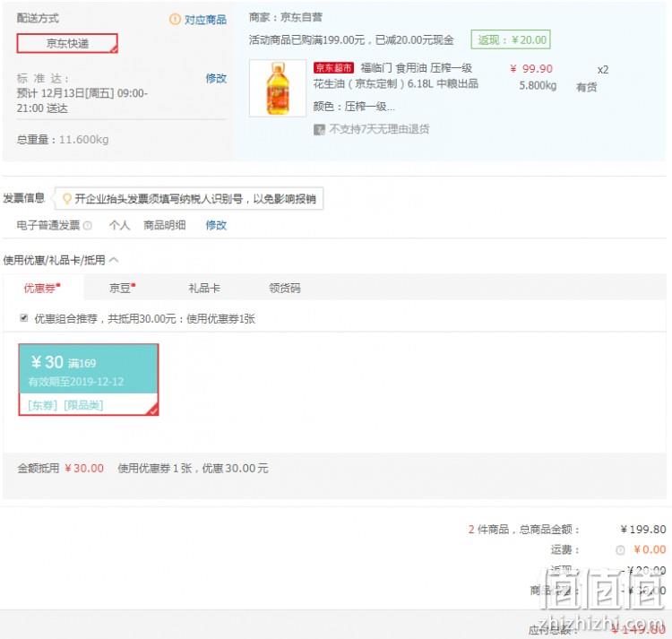This screenshot has height=639, width=672.
Task: Click the 个人 invoice title text
Action: point(119,226)
